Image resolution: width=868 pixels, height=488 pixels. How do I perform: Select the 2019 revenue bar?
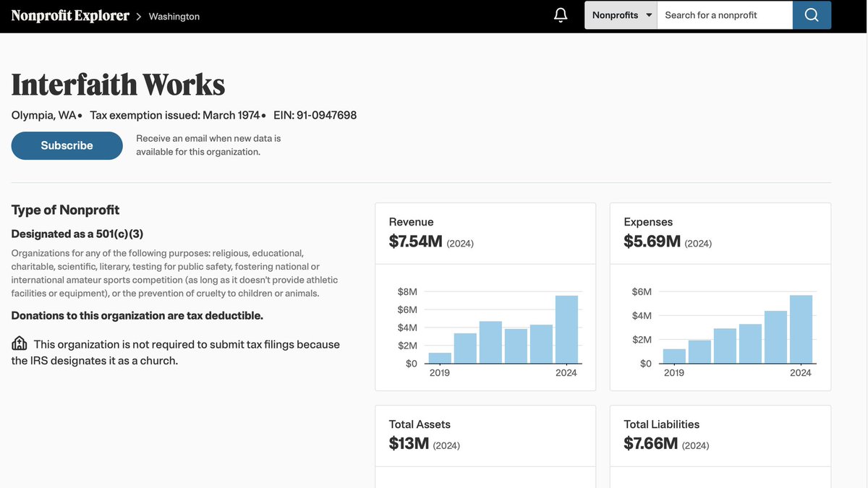click(x=440, y=358)
